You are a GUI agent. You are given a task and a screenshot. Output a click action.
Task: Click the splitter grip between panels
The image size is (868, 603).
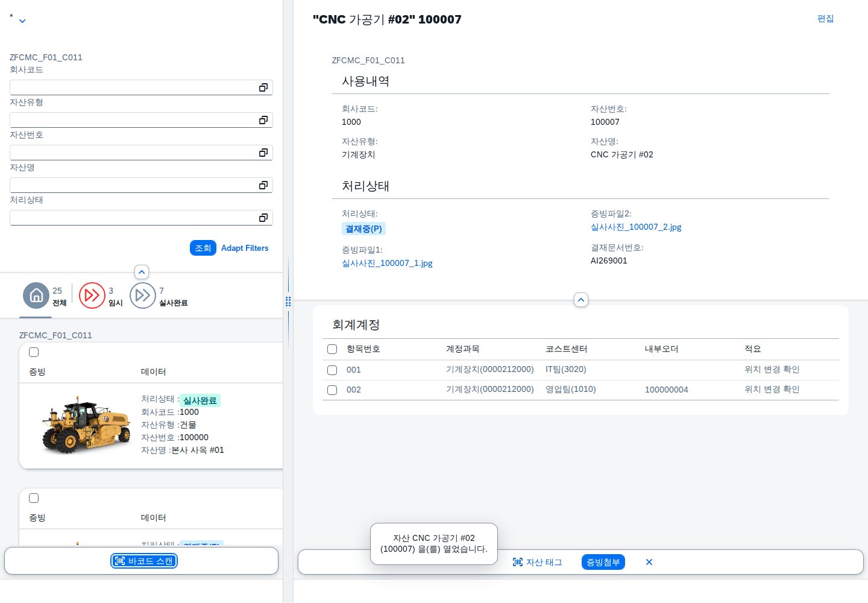pyautogui.click(x=288, y=301)
